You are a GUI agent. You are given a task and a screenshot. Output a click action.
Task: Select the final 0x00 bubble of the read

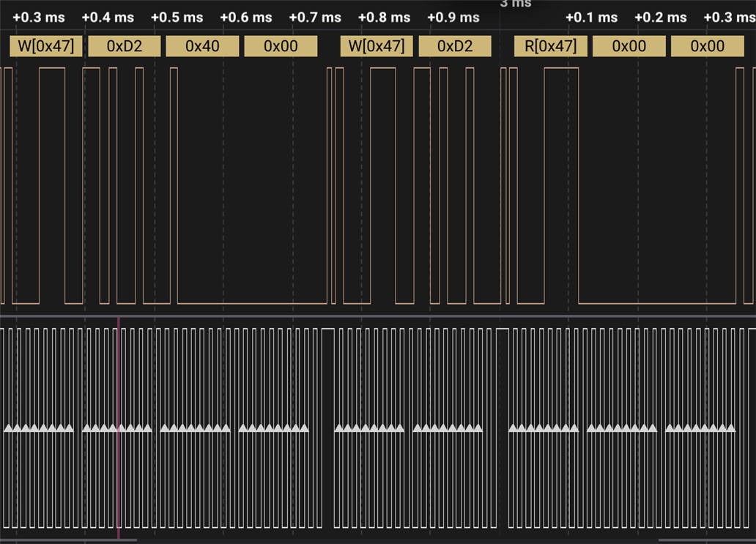pyautogui.click(x=708, y=46)
